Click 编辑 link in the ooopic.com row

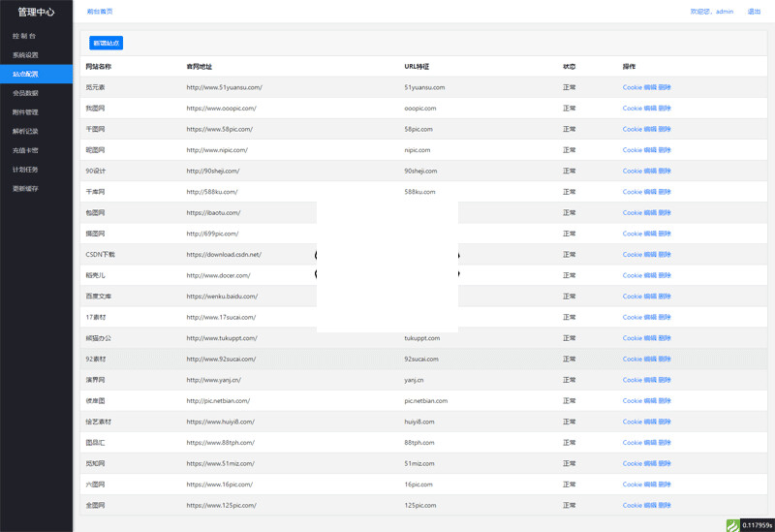(x=650, y=109)
